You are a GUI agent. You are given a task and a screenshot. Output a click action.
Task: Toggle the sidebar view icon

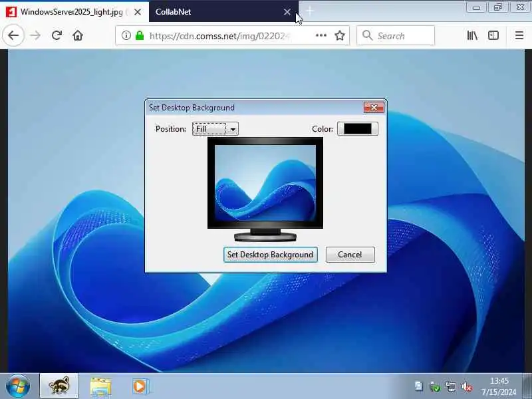(x=493, y=35)
